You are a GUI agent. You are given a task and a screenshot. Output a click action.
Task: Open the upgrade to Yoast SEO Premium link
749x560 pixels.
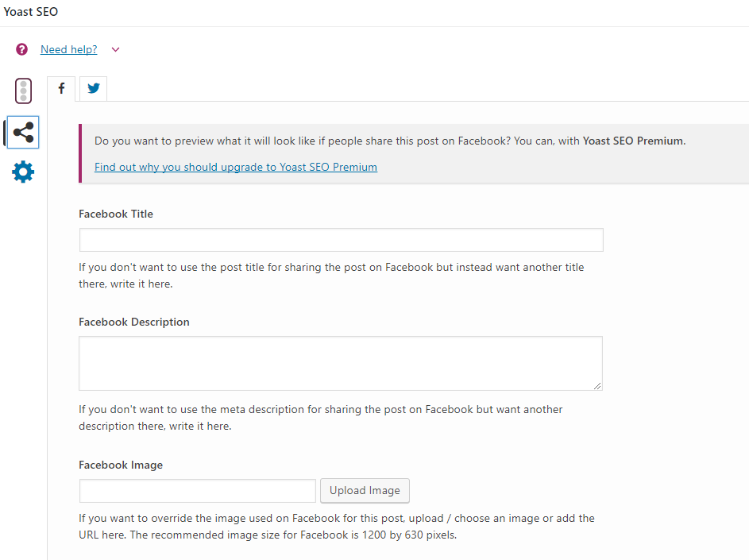click(236, 167)
